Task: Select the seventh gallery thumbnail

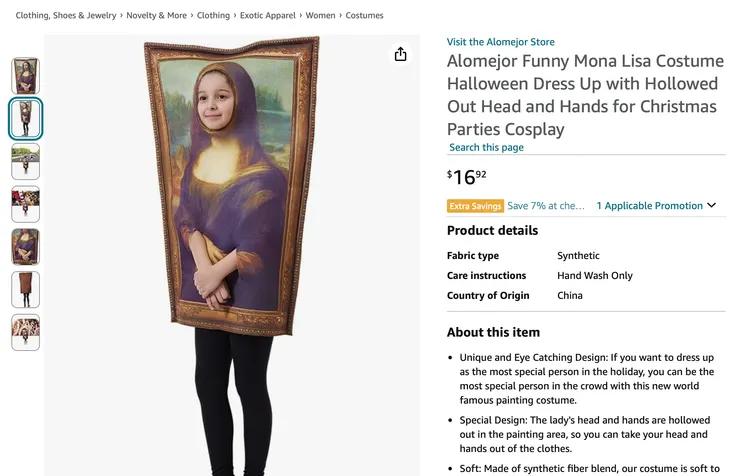Action: tap(26, 332)
